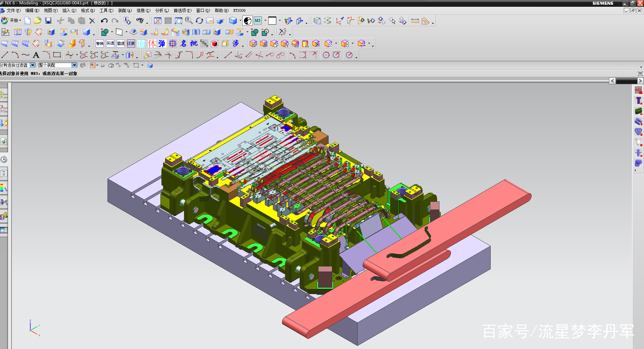Screen dimensions: 644x349
Task: Click the Undo arrow icon
Action: 104,21
